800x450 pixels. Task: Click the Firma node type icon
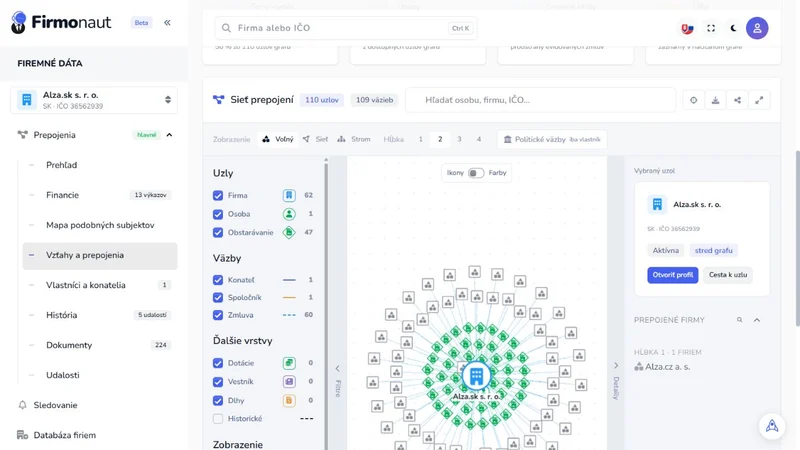point(289,195)
